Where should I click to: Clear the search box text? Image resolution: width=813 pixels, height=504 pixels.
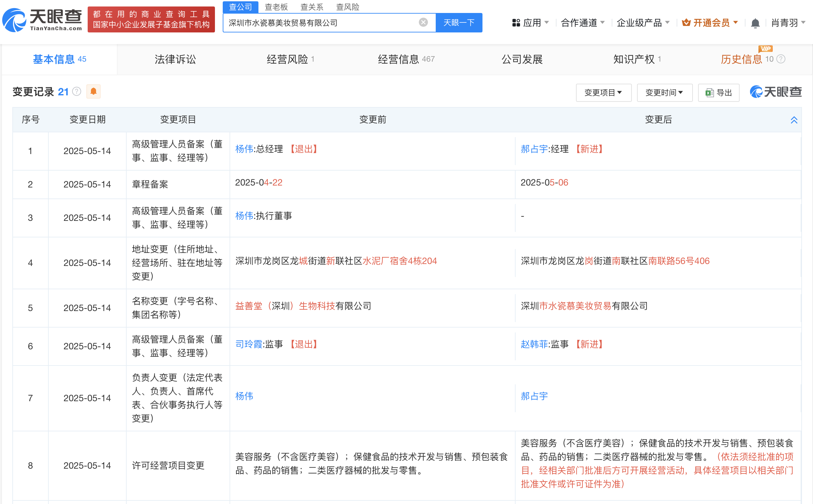(423, 23)
